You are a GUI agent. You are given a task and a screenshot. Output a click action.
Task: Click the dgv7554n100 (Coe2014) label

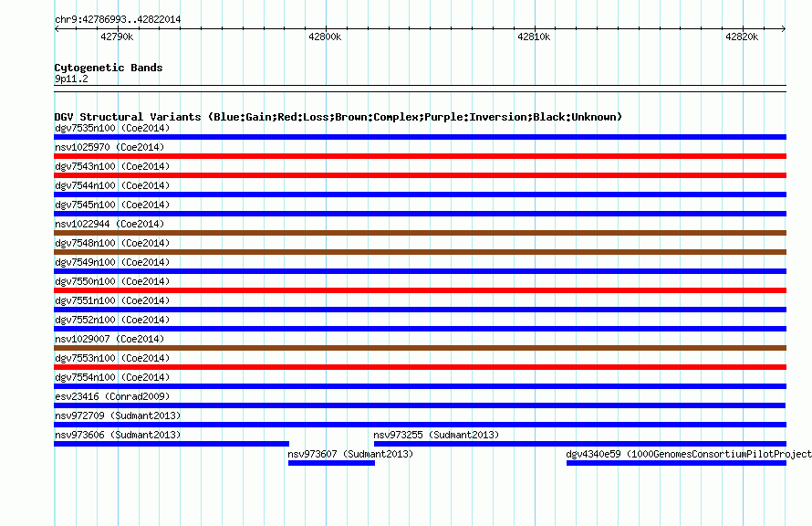(112, 377)
